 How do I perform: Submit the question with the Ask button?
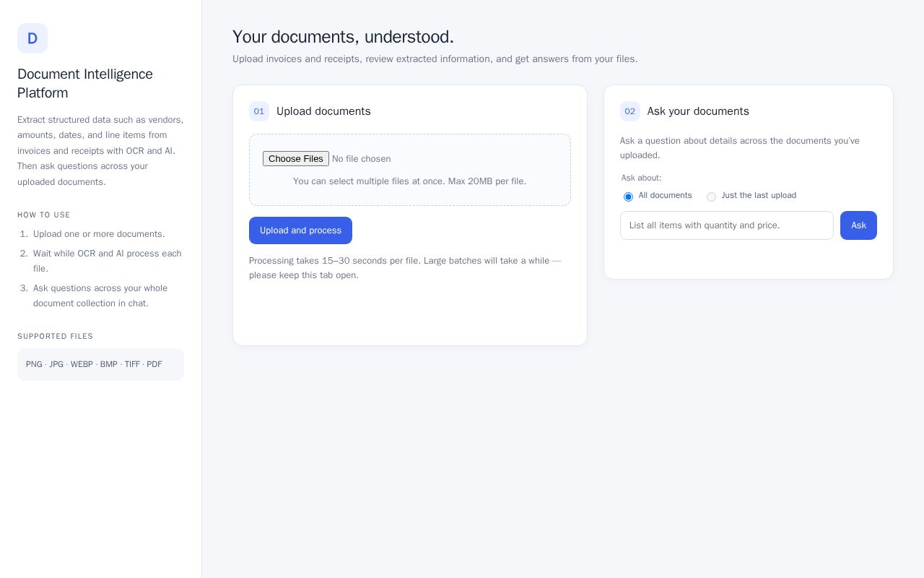tap(858, 225)
